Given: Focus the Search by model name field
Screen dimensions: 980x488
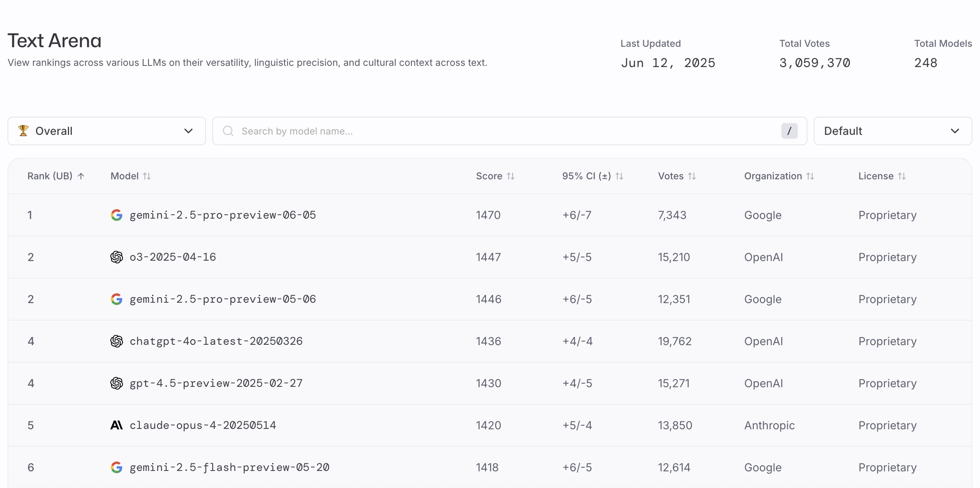Looking at the screenshot, I should tap(510, 131).
